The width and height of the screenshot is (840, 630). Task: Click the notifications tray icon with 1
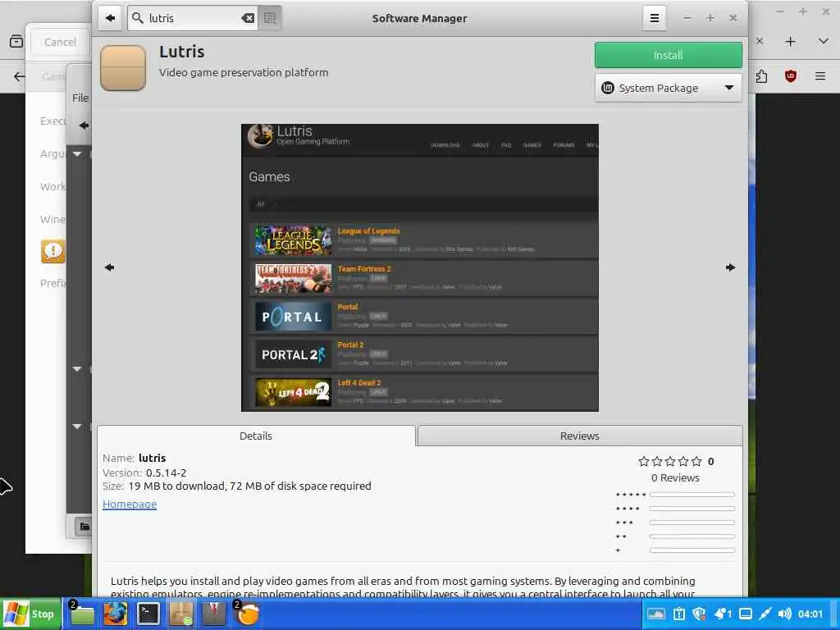tap(723, 614)
